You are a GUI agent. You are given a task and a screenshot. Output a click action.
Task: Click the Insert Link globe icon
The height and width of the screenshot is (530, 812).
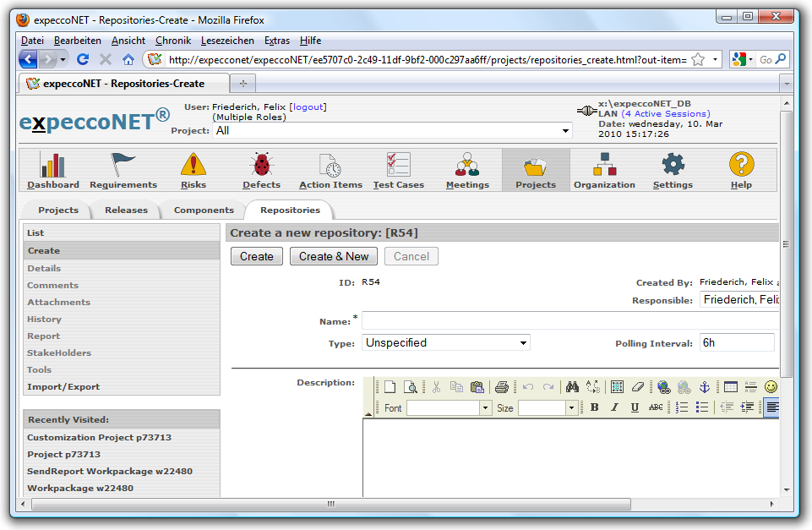[x=663, y=387]
